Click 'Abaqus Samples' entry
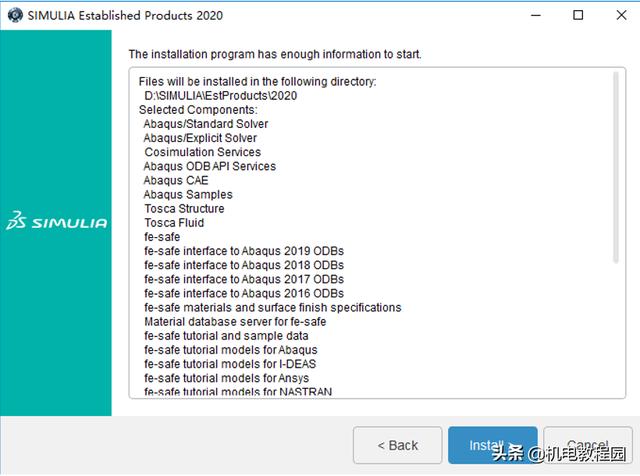640x476 pixels. pos(188,194)
